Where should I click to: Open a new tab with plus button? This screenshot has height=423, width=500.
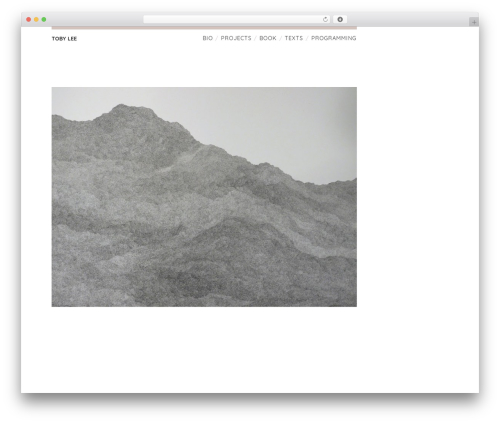[474, 22]
